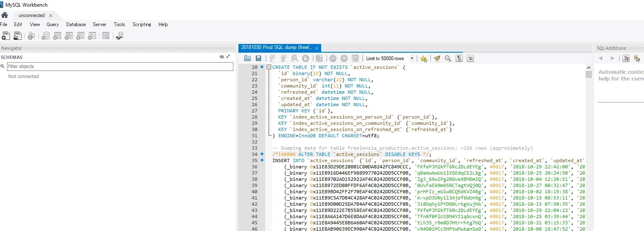Screen dimensions: 644x231
Task: Open the Edit menu
Action: coord(18,24)
